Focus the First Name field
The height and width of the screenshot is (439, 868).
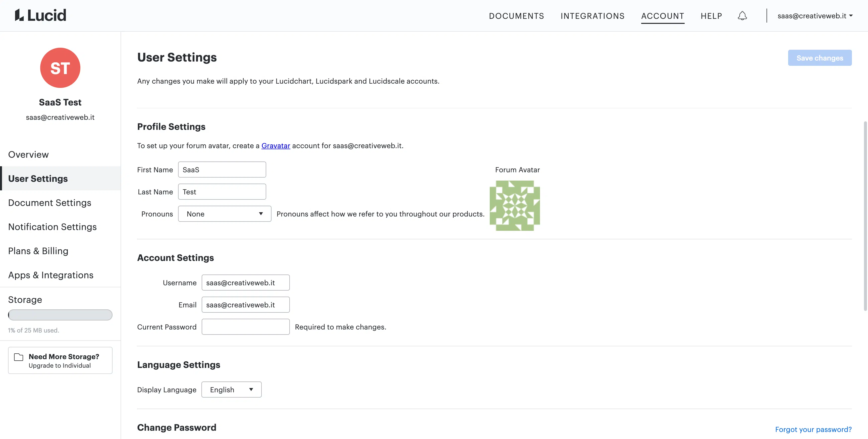pos(222,170)
